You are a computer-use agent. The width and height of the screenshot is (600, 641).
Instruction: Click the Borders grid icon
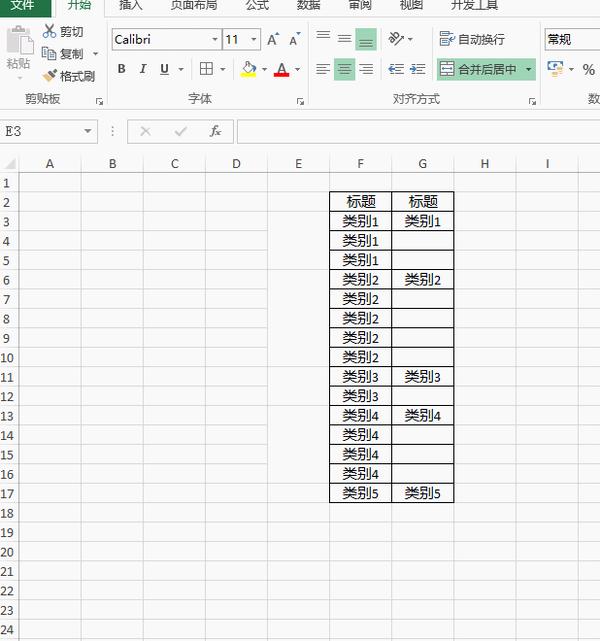click(206, 69)
